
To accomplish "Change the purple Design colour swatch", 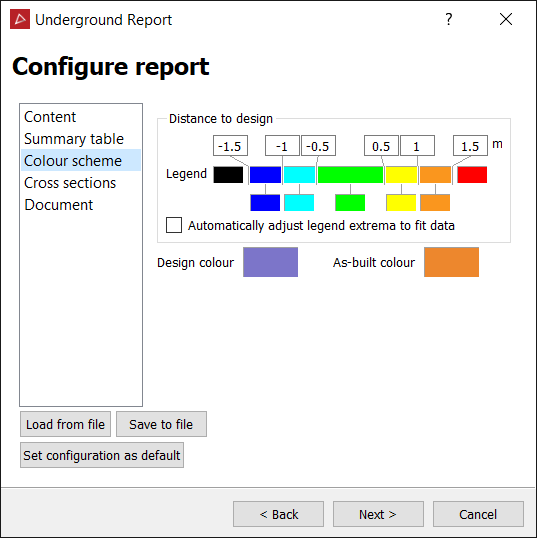I will coord(270,262).
